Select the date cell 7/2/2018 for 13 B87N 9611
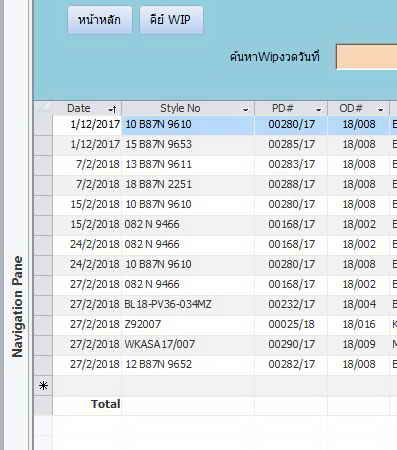The width and height of the screenshot is (397, 450). coord(88,164)
